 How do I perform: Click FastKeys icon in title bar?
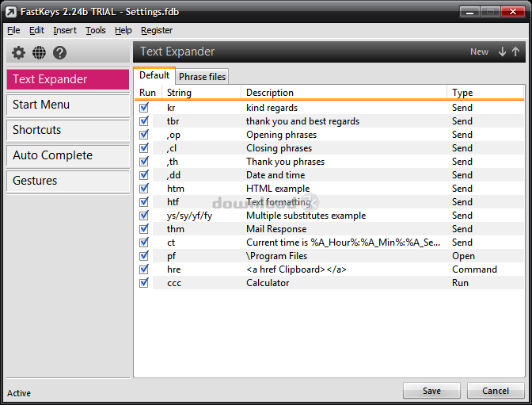[12, 12]
